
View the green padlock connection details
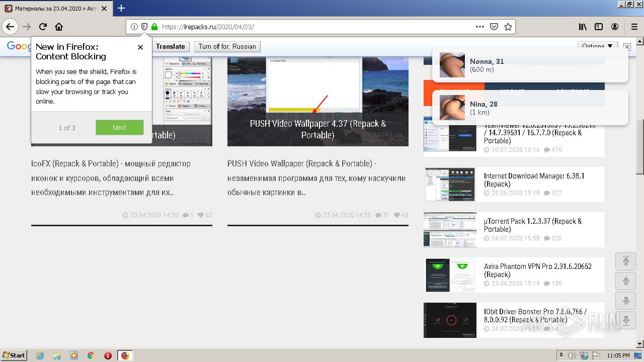[x=154, y=27]
